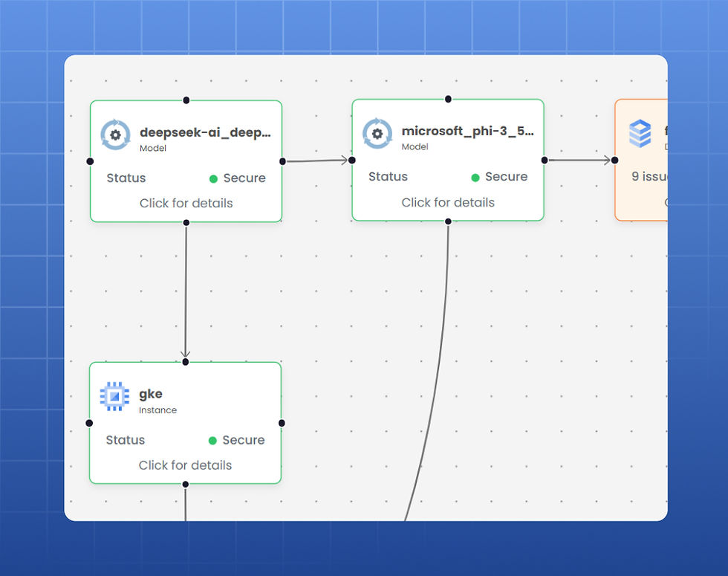Select arrow edge from deepseek to microsoft_phi

click(x=317, y=161)
